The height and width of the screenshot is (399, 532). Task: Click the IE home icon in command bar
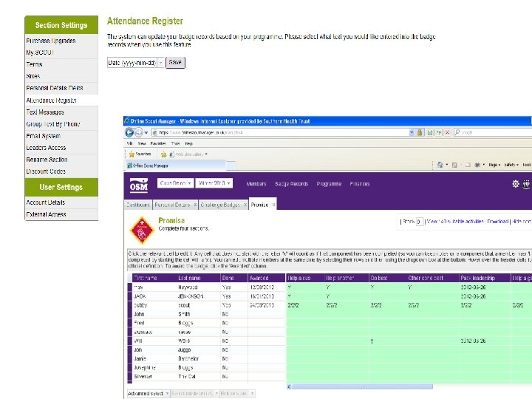(440, 165)
